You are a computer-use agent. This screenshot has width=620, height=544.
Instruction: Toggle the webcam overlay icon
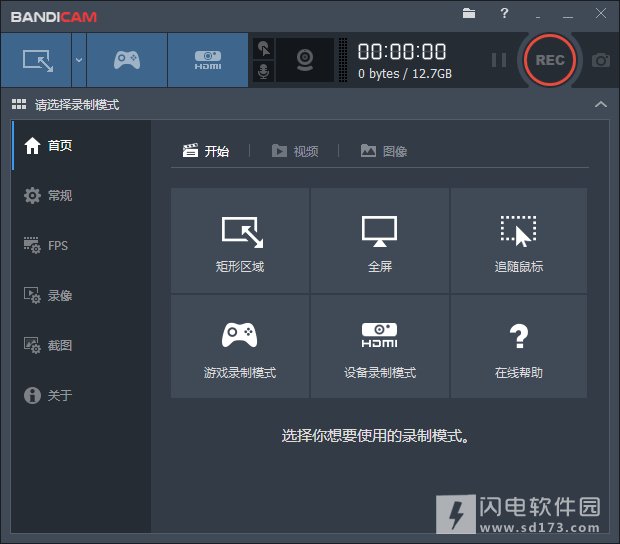305,60
